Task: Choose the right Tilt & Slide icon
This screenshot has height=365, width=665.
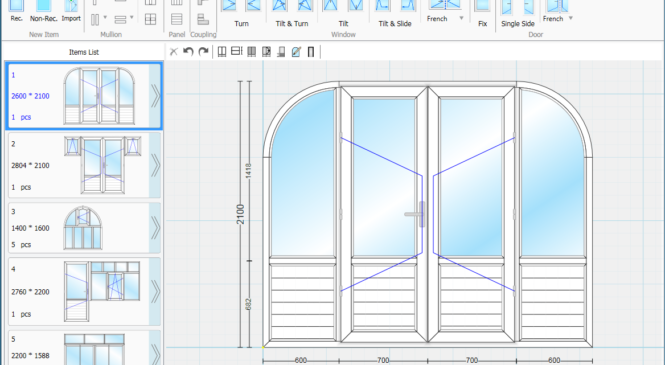Action: pyautogui.click(x=408, y=6)
